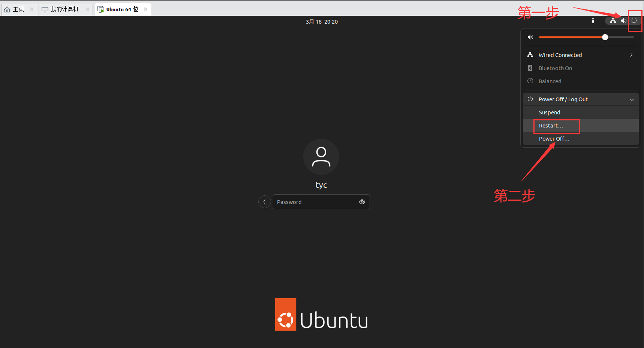Click the power icon in the top bar
The image size is (644, 348).
point(634,21)
